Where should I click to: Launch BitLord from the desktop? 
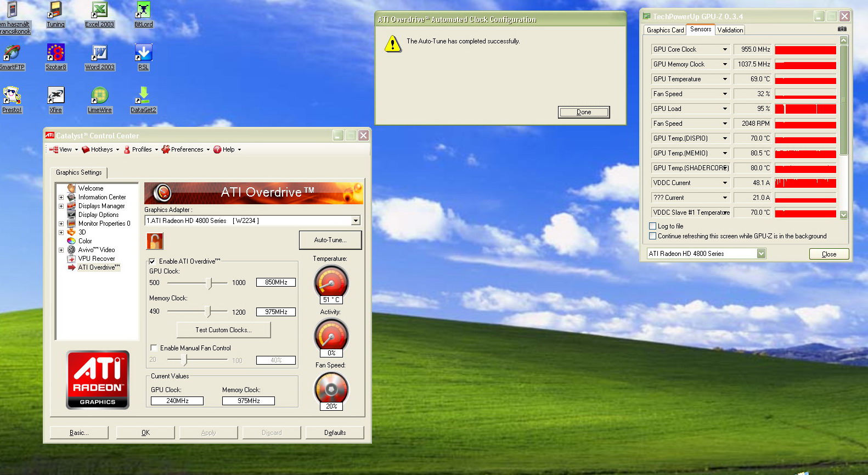click(143, 15)
